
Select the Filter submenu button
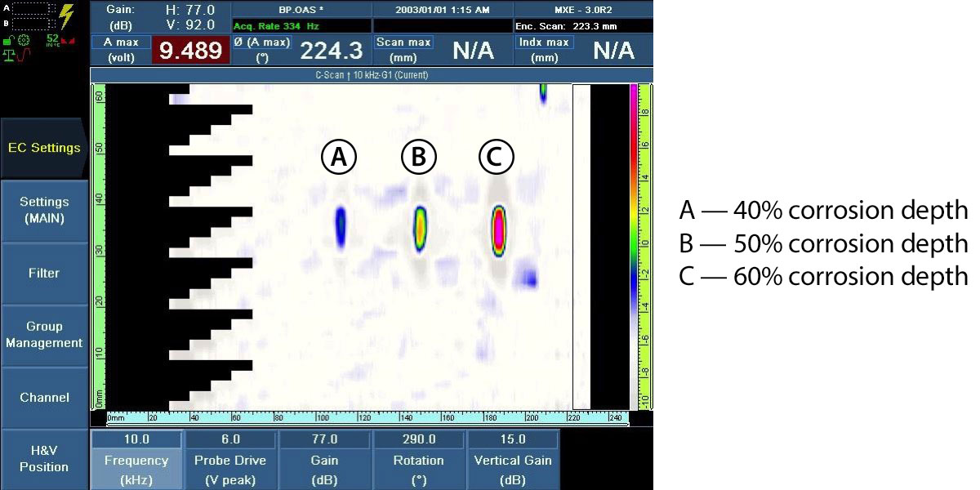pyautogui.click(x=43, y=273)
